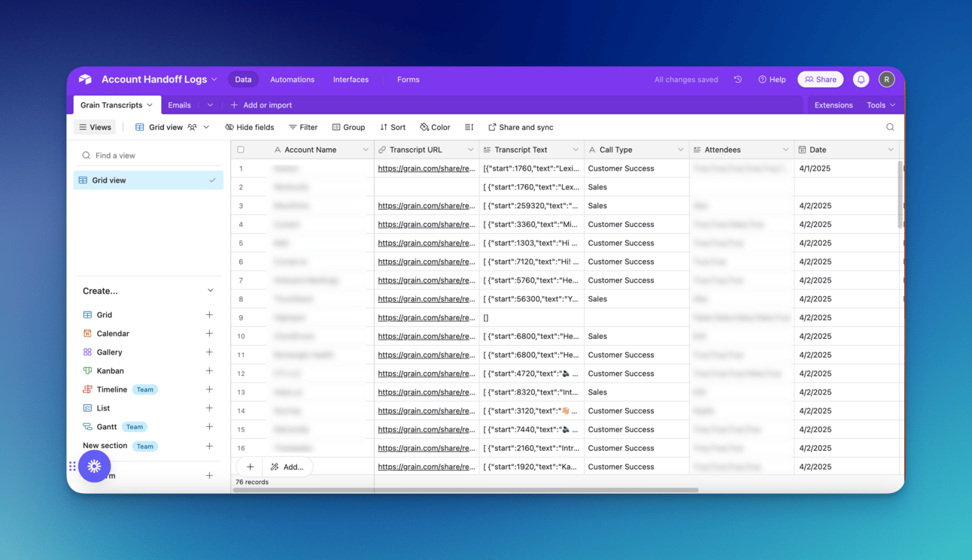Open Attendees column menu arrow
The image size is (972, 560).
point(785,150)
